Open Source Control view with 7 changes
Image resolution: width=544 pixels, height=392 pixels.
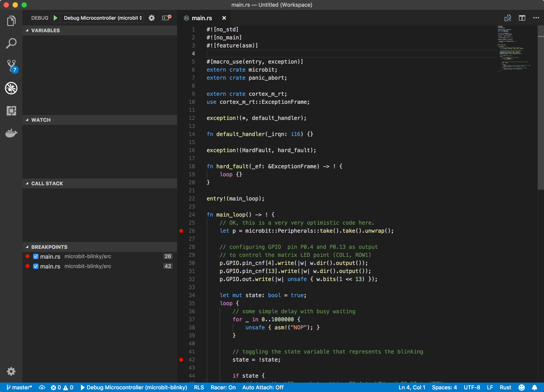coord(12,66)
